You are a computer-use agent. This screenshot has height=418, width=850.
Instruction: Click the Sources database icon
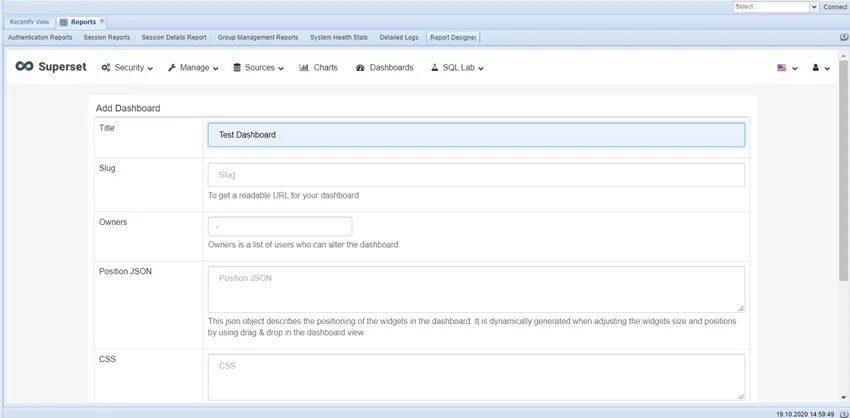(x=237, y=68)
